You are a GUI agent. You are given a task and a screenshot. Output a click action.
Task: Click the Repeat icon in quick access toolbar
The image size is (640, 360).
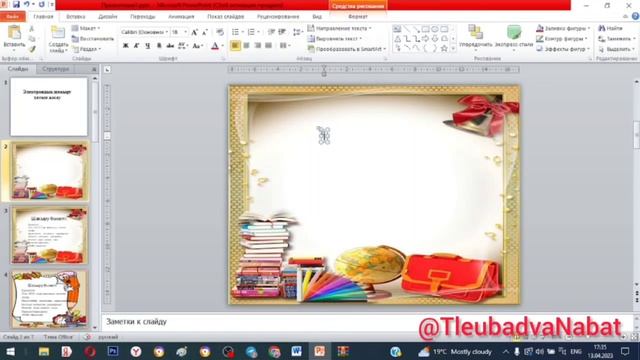click(x=42, y=4)
